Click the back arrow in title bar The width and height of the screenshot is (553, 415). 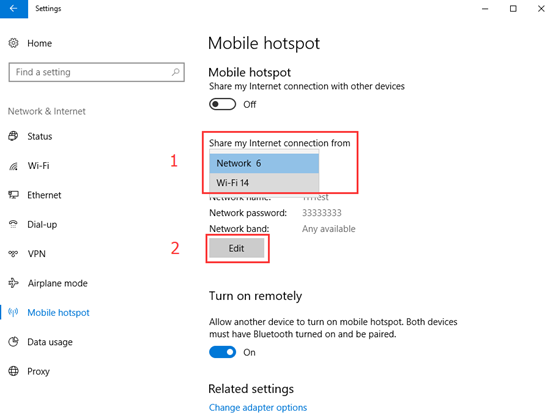pyautogui.click(x=13, y=8)
